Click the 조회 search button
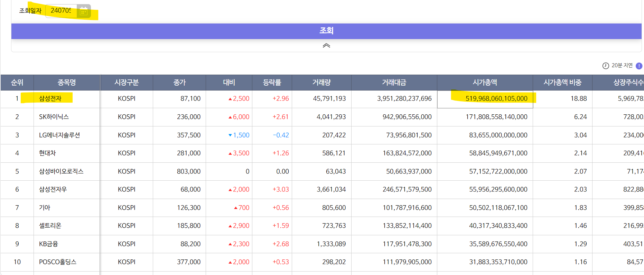This screenshot has width=644, height=275. pyautogui.click(x=326, y=31)
